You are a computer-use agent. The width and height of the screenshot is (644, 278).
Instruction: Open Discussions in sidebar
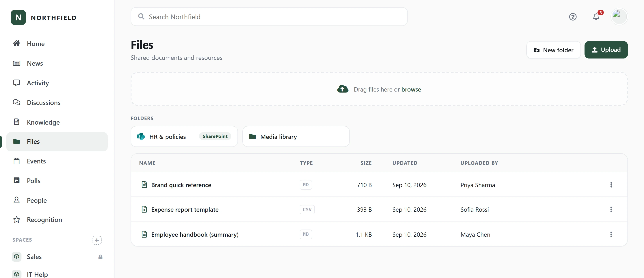pos(57,102)
